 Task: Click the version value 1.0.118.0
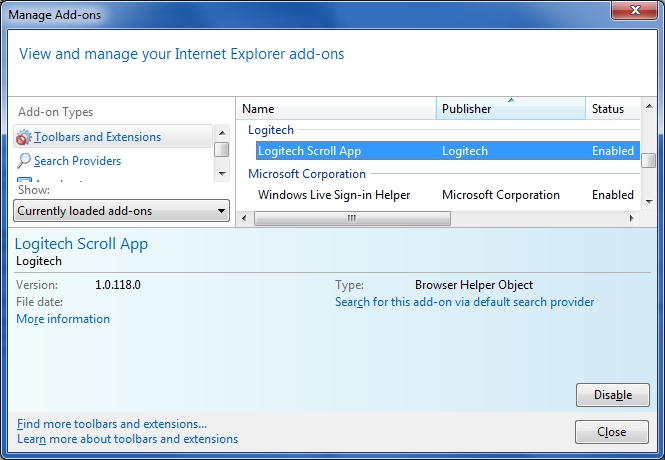click(x=117, y=285)
